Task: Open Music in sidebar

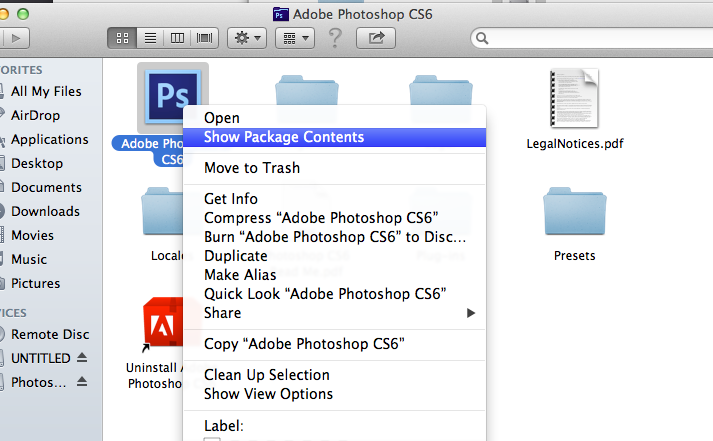Action: [29, 260]
